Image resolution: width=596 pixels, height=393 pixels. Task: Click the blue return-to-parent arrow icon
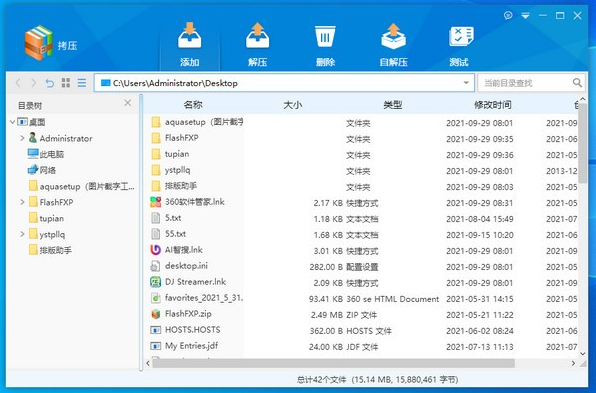49,83
